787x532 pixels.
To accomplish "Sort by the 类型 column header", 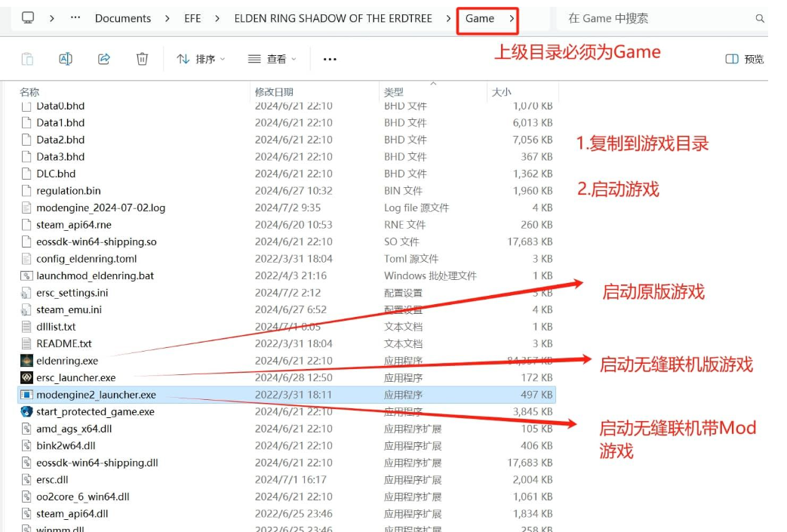I will (394, 92).
